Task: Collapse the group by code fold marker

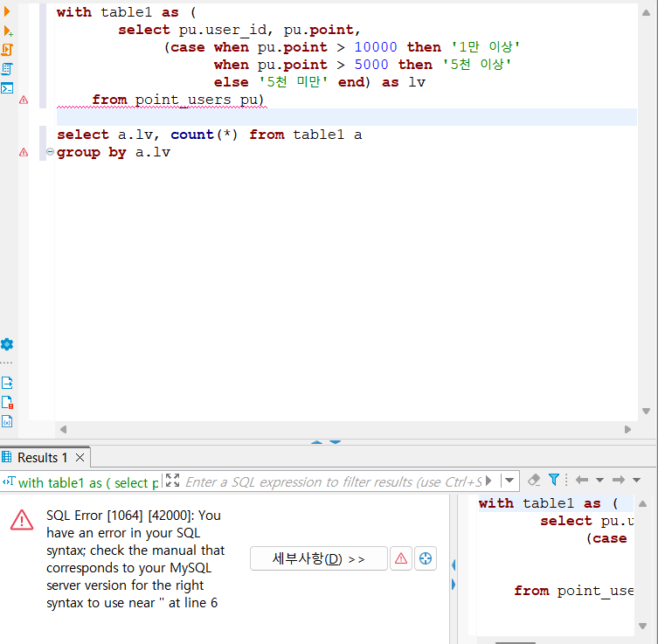Action: [x=50, y=152]
